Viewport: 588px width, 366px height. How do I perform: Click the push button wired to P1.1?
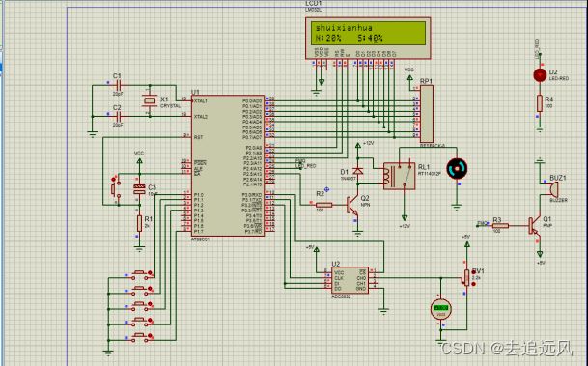pos(139,292)
